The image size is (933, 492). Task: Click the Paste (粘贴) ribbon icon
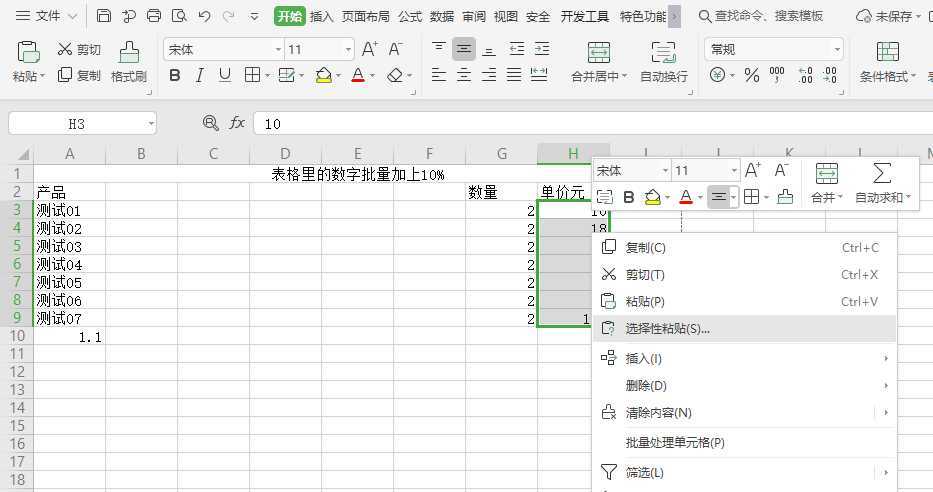coord(28,52)
